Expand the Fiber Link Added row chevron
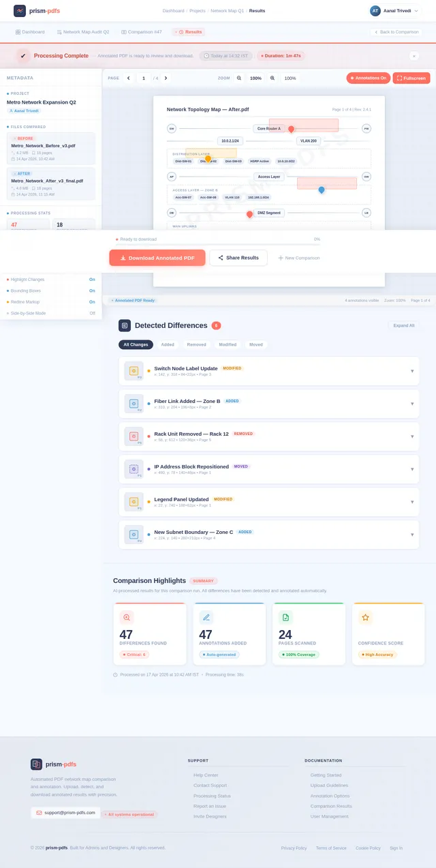436x868 pixels. pos(412,404)
